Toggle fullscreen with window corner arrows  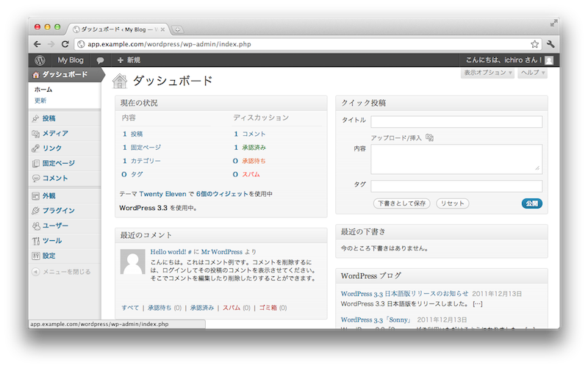point(553,24)
